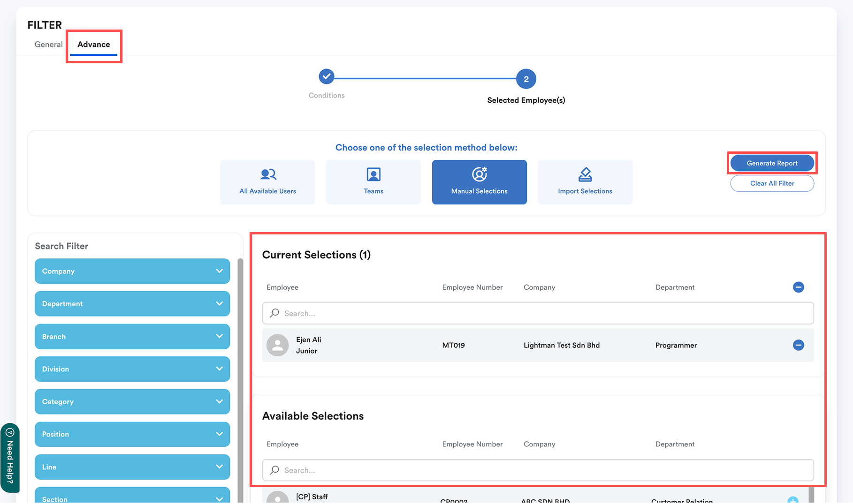Select department value Programmer
The width and height of the screenshot is (853, 504).
point(676,346)
